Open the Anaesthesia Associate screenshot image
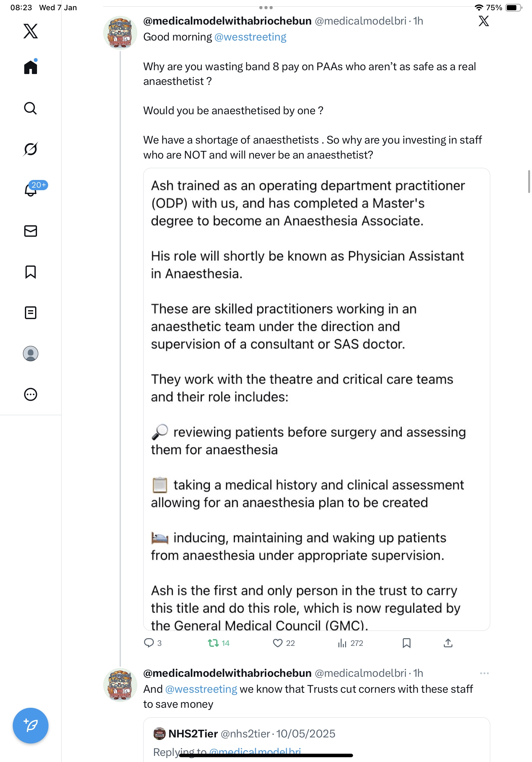532x762 pixels. coord(316,399)
